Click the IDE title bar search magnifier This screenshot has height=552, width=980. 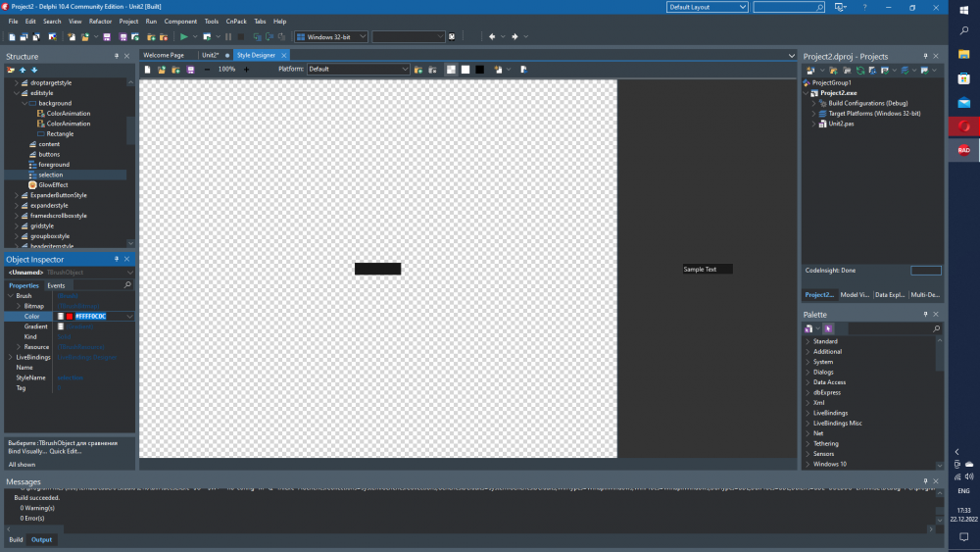(x=819, y=7)
